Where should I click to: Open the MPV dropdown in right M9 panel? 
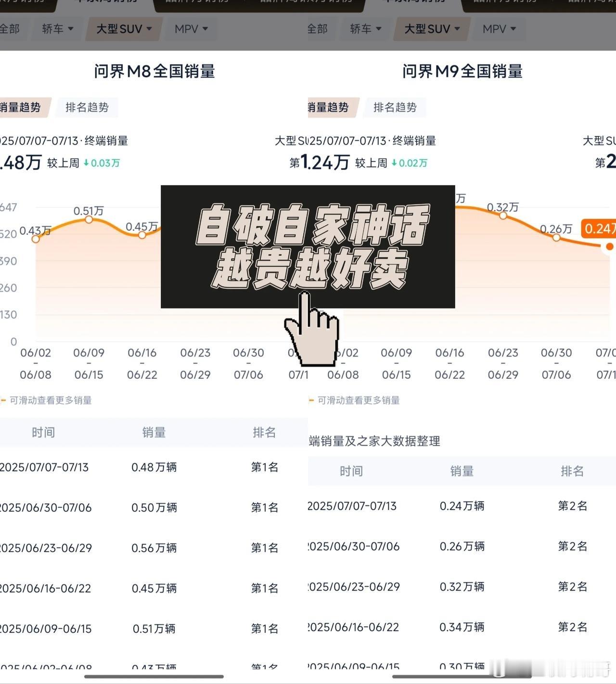pos(499,29)
